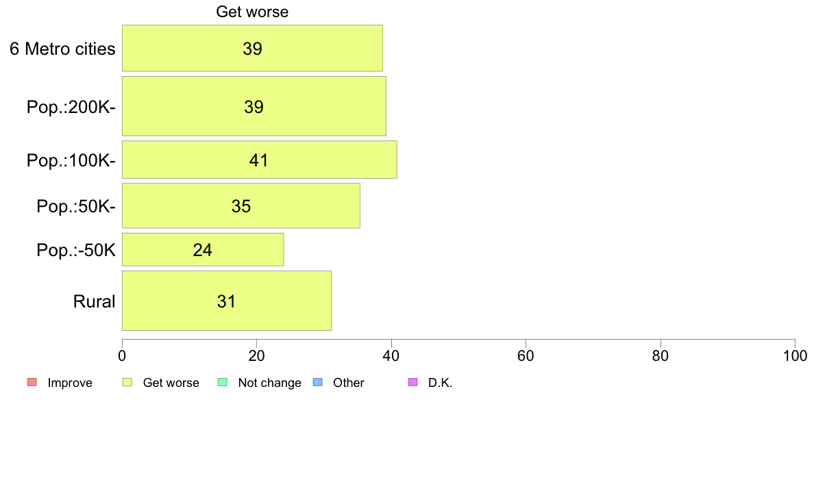Screen dimensions: 814x504
Task: Click the Not change legend swatch
Action: pos(223,383)
